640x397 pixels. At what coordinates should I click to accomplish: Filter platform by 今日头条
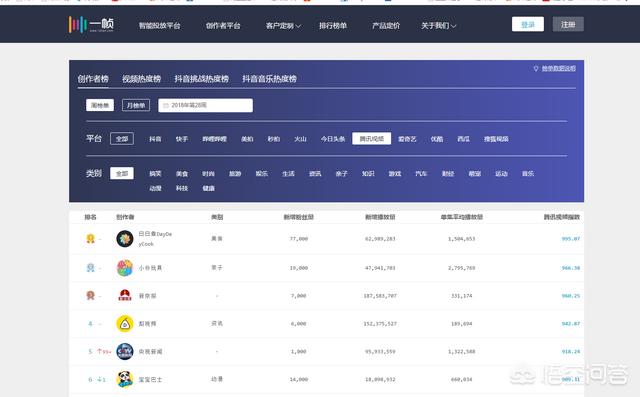(x=333, y=139)
